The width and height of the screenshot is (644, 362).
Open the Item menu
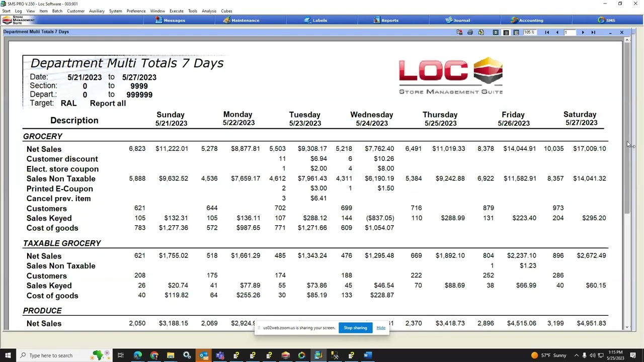(x=43, y=11)
